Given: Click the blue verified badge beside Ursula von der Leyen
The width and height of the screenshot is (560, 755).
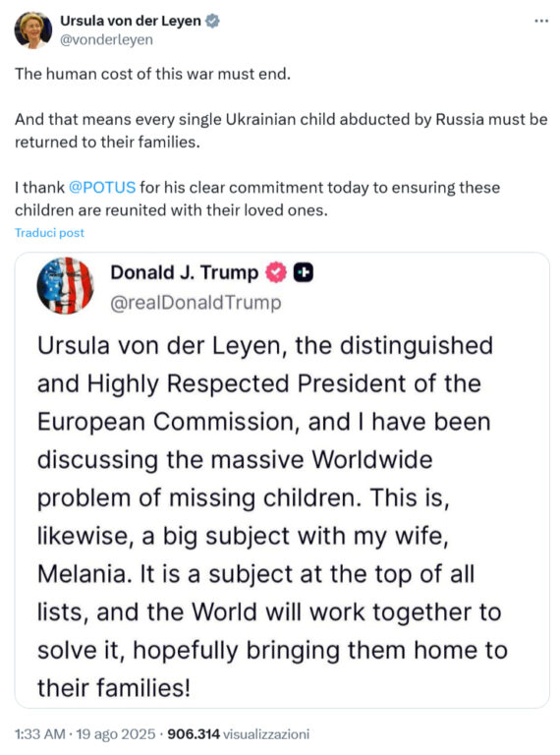Looking at the screenshot, I should [x=212, y=21].
